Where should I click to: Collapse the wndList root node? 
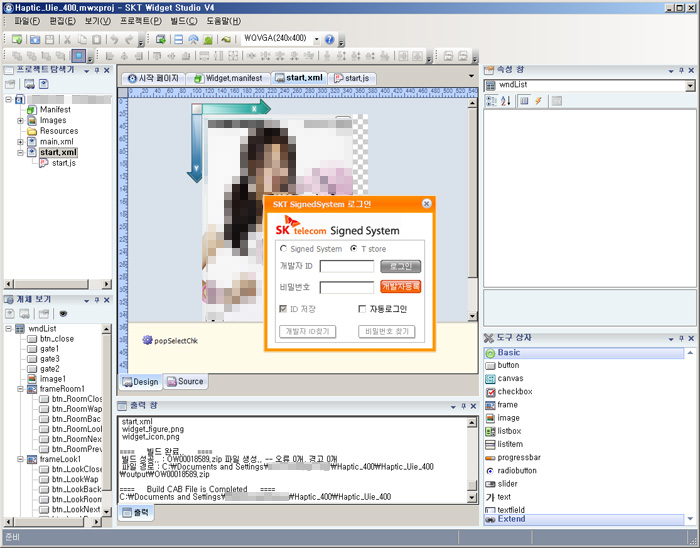click(8, 328)
